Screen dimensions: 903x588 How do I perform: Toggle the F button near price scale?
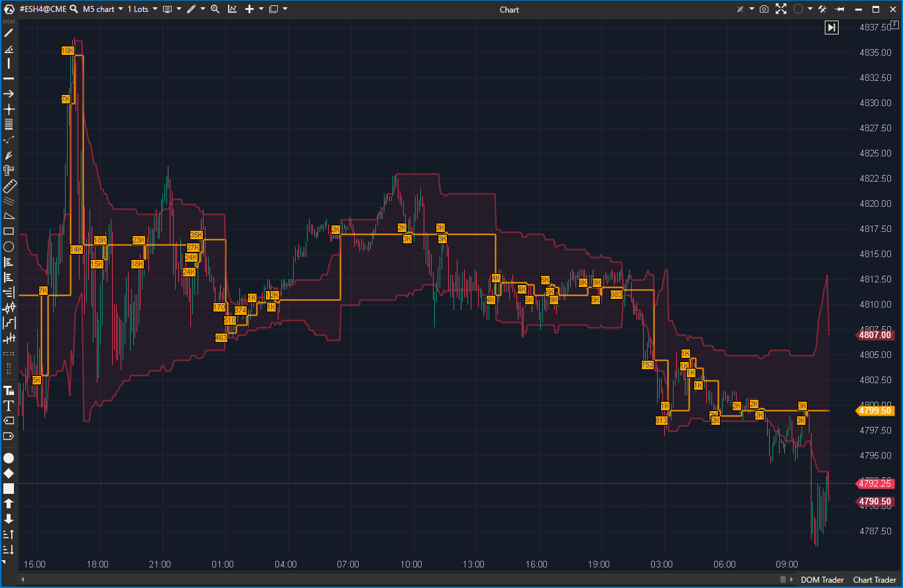(x=895, y=25)
